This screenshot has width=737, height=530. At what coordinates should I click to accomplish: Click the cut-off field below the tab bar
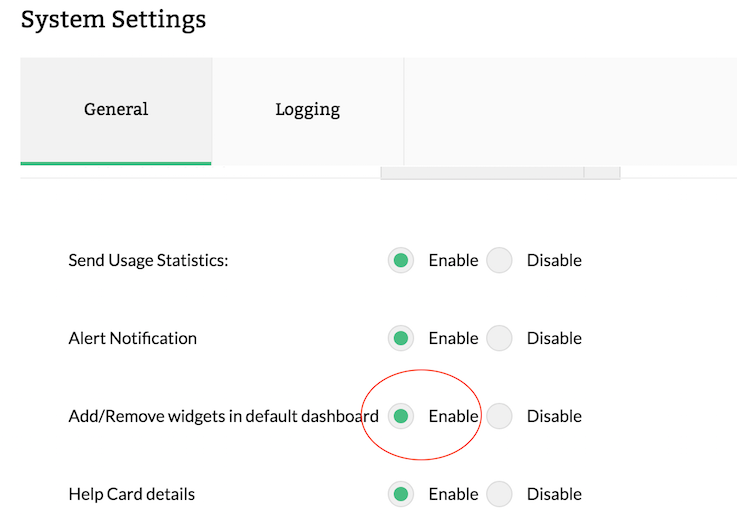tap(481, 173)
